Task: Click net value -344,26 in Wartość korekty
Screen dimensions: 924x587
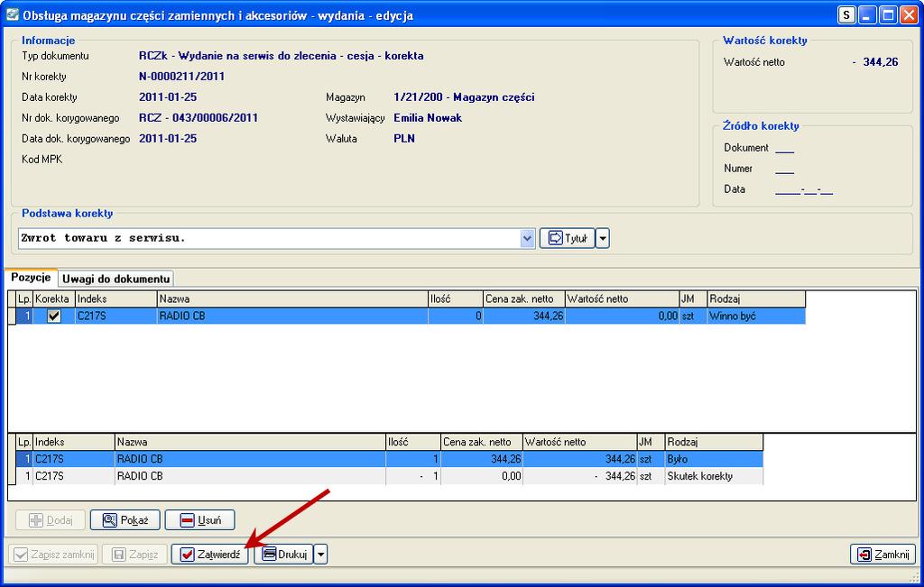Action: pyautogui.click(x=875, y=62)
